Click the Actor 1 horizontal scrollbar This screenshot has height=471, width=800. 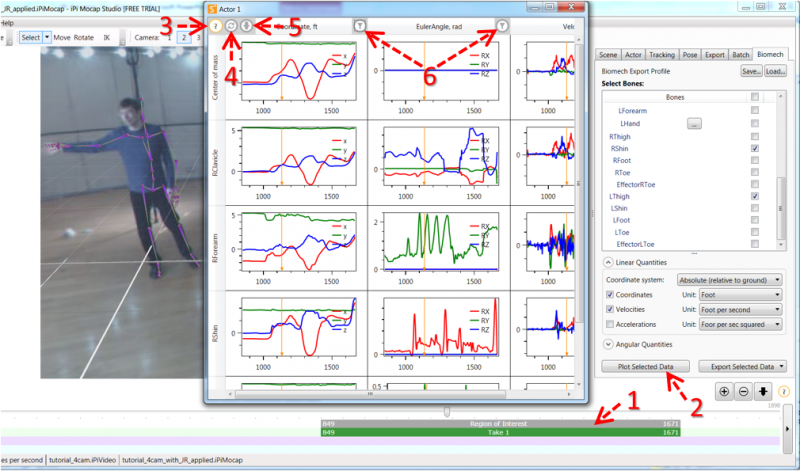tap(370, 394)
